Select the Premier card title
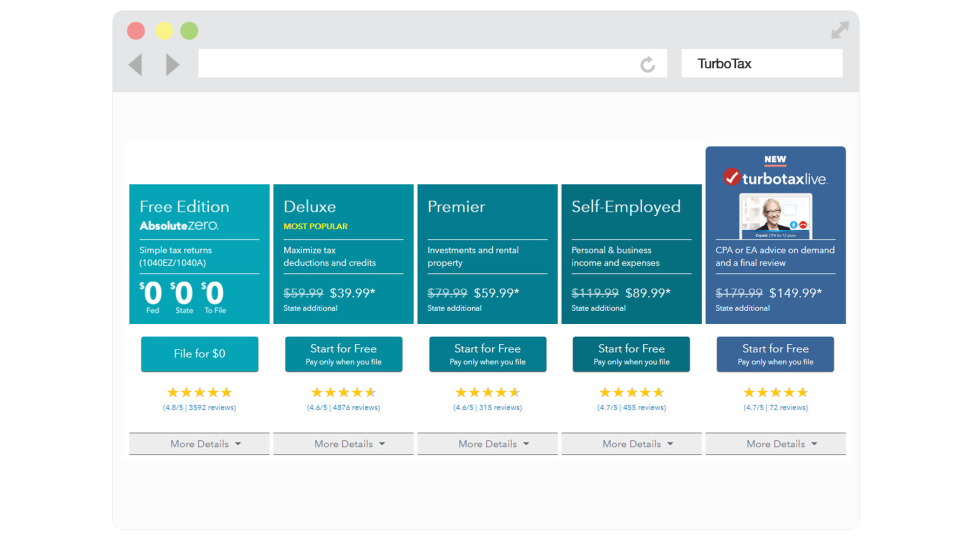972x540 pixels. pos(456,206)
